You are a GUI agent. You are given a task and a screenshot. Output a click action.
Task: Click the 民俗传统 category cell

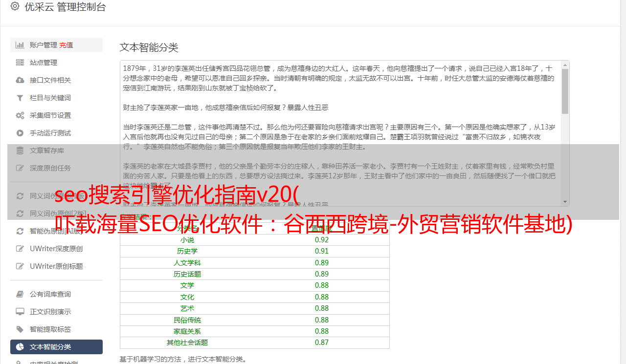(x=187, y=320)
